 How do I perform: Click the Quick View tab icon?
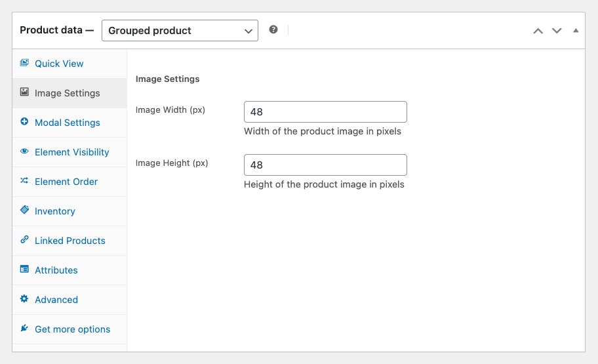(24, 63)
